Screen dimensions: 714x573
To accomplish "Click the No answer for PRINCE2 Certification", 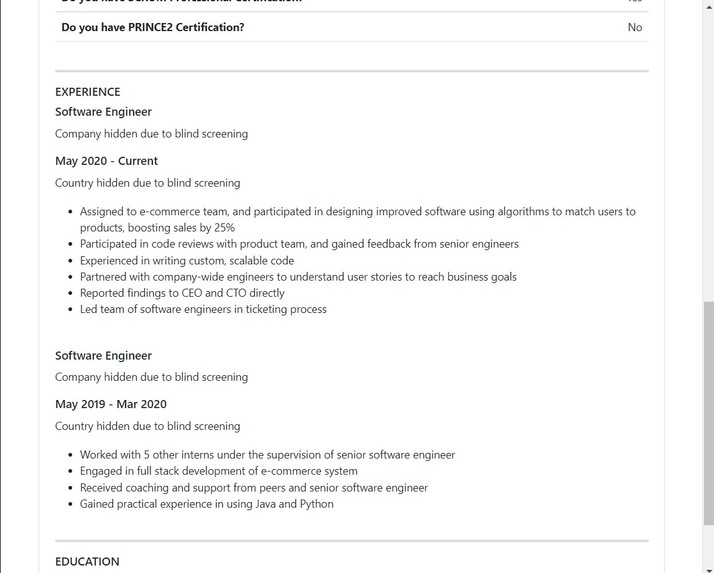I will coord(635,27).
